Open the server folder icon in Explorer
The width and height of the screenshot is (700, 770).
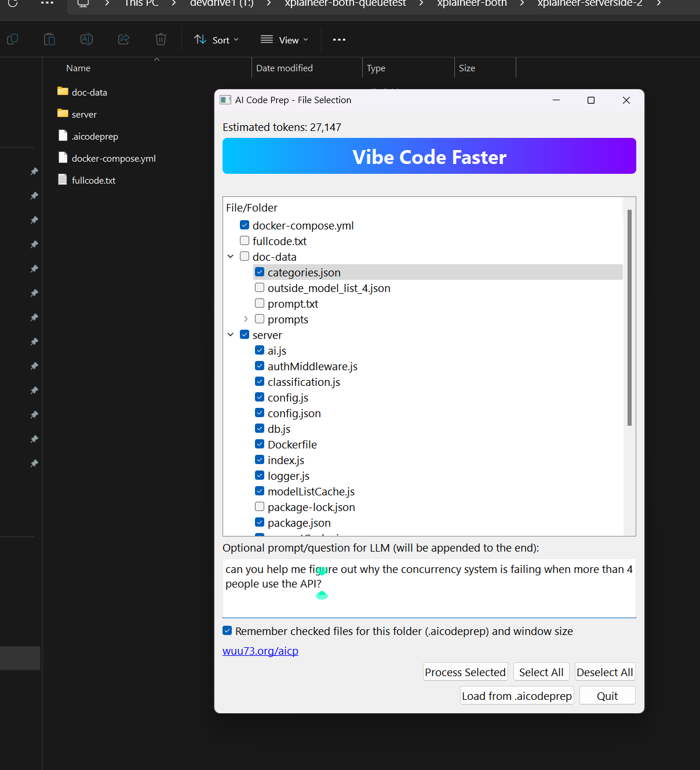point(63,114)
